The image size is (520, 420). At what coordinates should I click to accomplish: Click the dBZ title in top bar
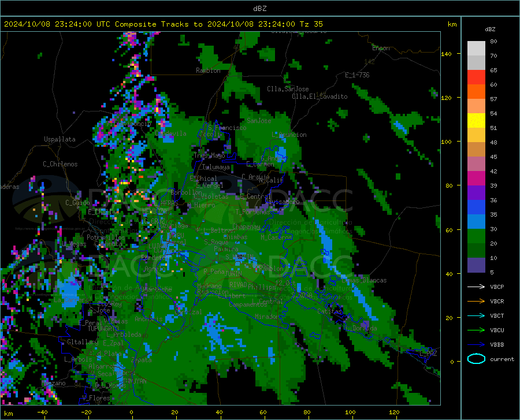point(259,9)
